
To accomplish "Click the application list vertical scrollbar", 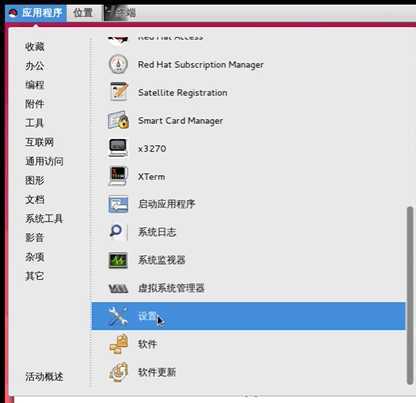I will click(x=410, y=295).
